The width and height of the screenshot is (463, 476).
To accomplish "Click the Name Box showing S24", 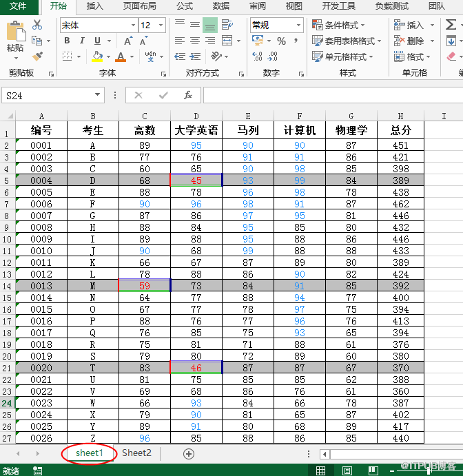I will 47,95.
